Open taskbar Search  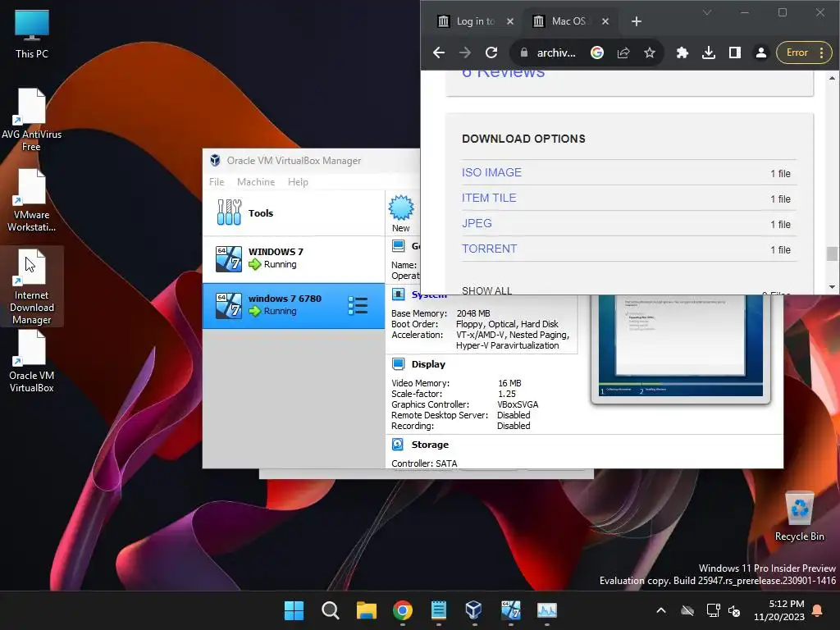click(x=330, y=610)
